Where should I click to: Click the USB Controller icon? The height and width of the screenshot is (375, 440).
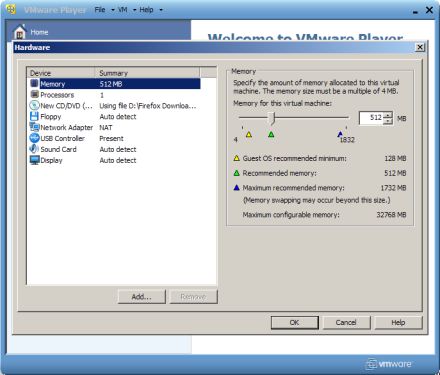(x=34, y=138)
